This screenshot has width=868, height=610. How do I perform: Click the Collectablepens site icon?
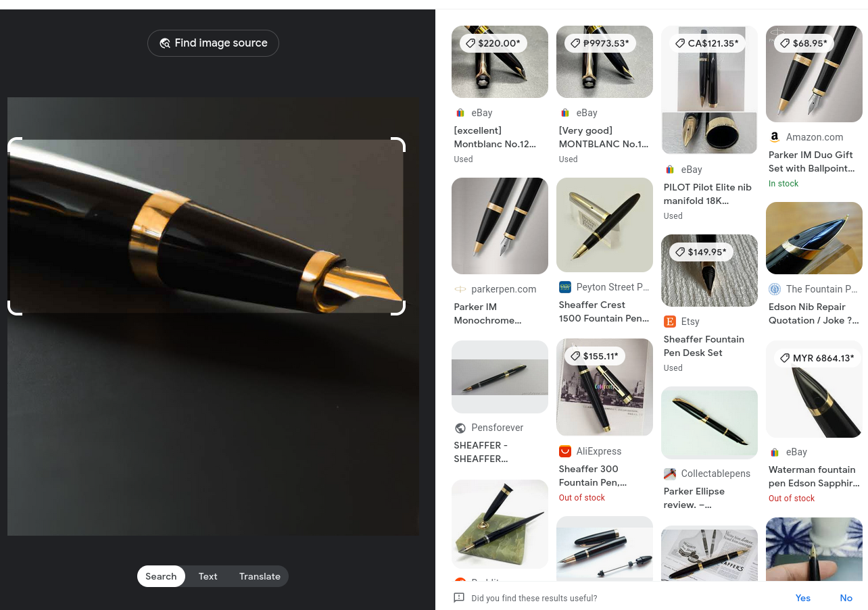(670, 474)
